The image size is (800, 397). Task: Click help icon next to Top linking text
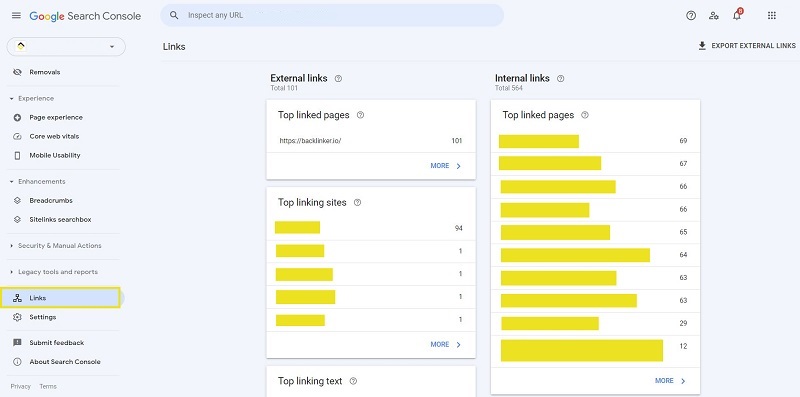coord(353,381)
